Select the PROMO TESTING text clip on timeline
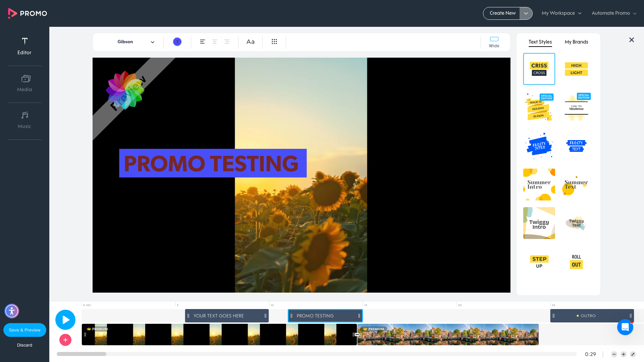 pyautogui.click(x=325, y=315)
